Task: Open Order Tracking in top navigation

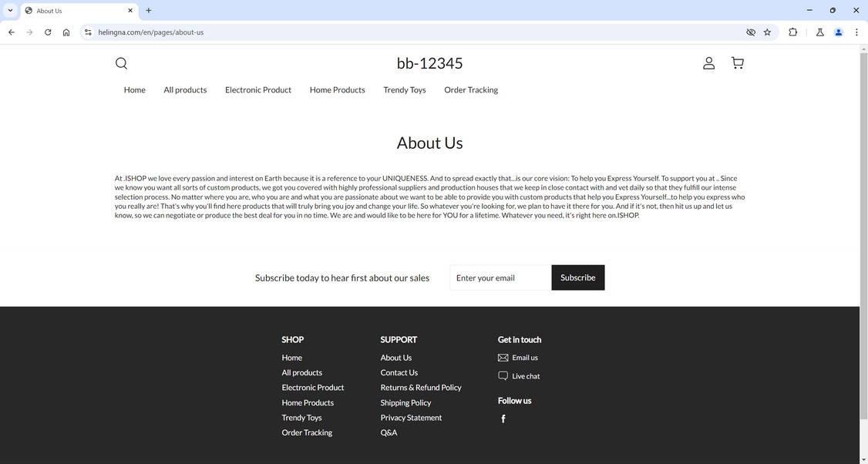Action: 471,89
